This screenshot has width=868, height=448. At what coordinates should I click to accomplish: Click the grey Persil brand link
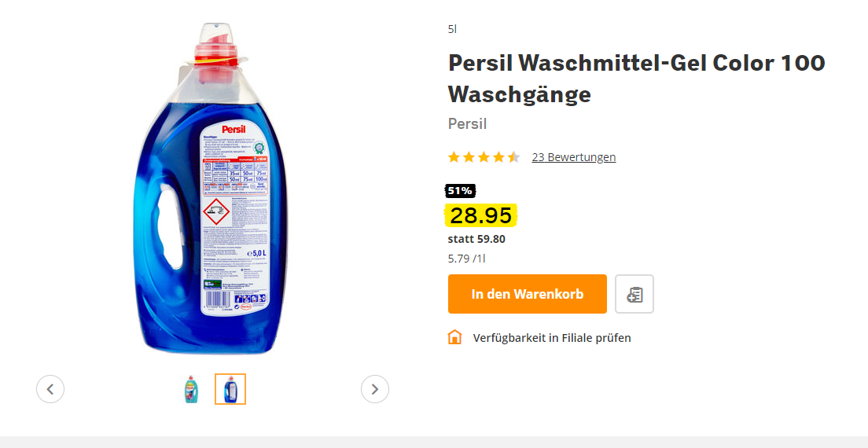(x=467, y=124)
